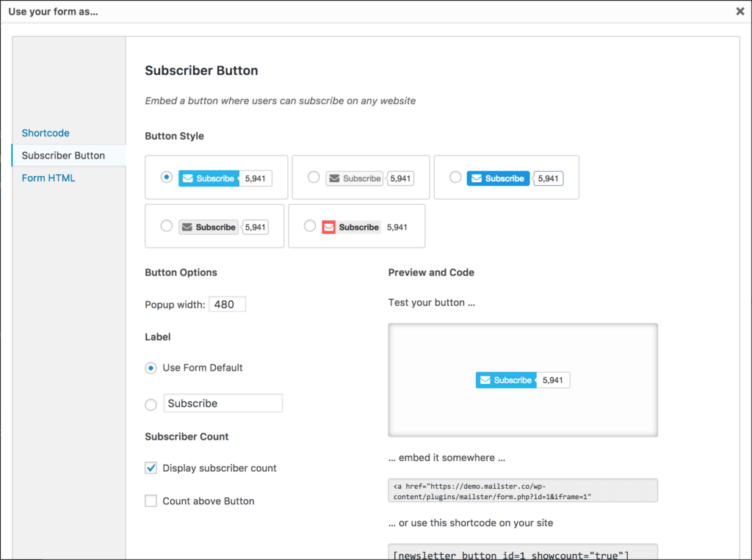
Task: Click the solid blue Subscribe button style
Action: [x=498, y=178]
